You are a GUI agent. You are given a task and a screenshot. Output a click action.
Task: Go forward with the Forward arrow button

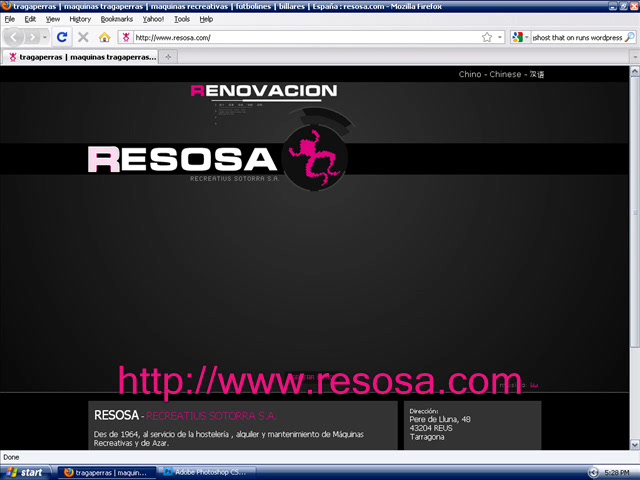32,38
